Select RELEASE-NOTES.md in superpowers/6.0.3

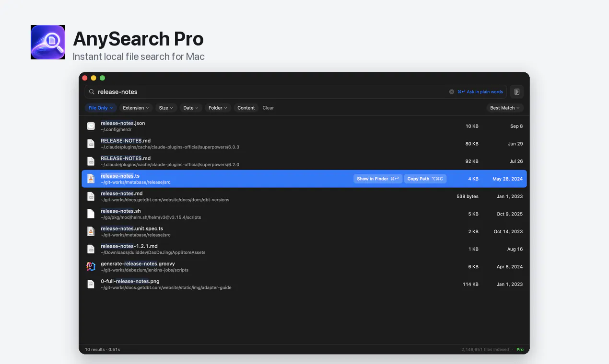tap(304, 144)
